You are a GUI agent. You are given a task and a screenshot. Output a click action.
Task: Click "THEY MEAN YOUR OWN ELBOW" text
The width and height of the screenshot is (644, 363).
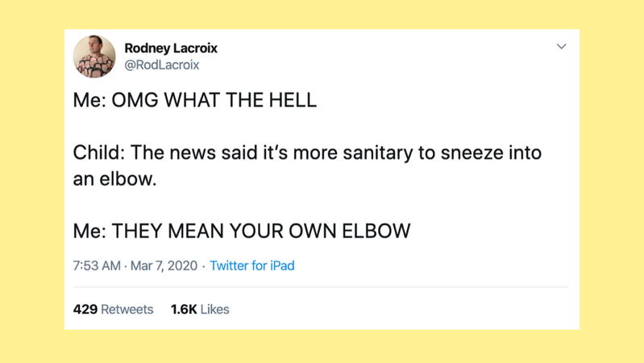coord(261,231)
